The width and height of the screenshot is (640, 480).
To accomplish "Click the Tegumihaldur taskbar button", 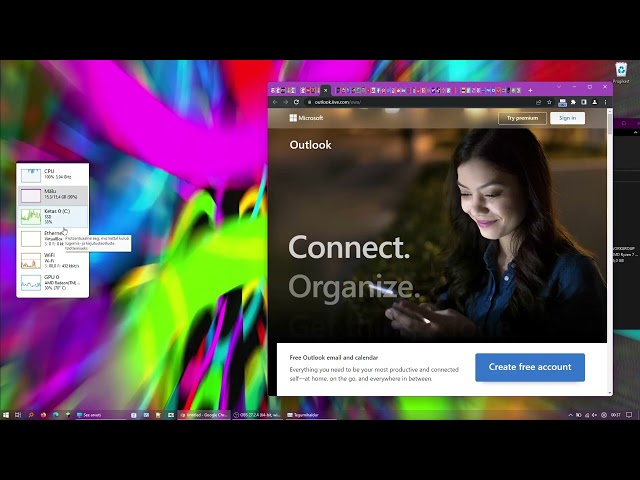I will pos(310,415).
